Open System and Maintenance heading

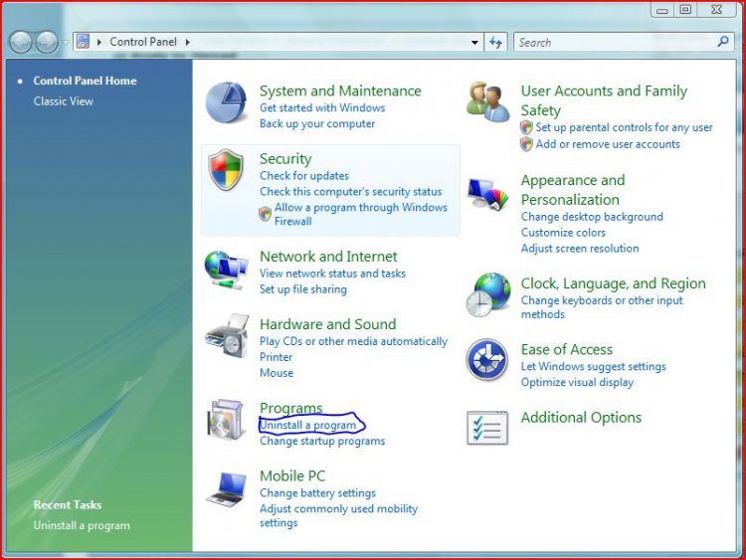(x=340, y=91)
